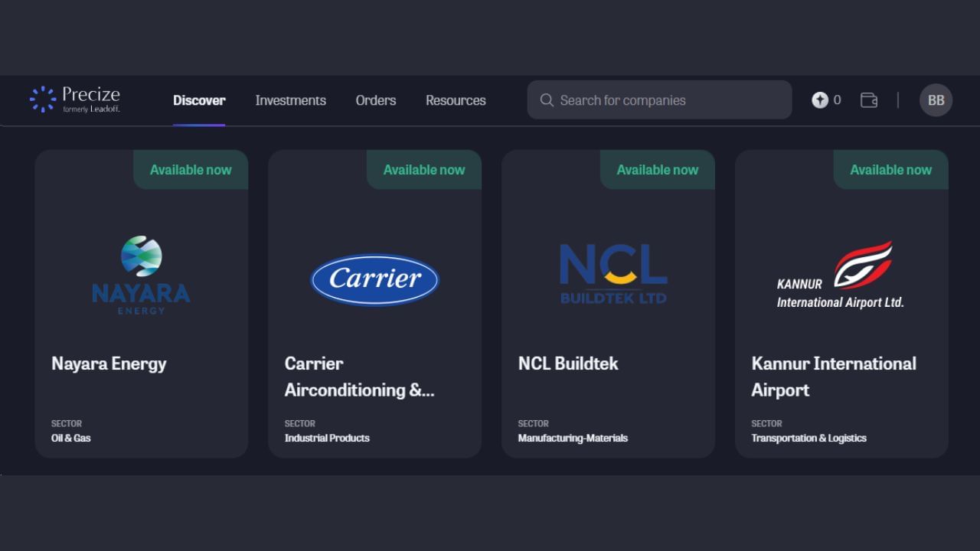Open the NCL Buildtek company title

[x=568, y=364]
